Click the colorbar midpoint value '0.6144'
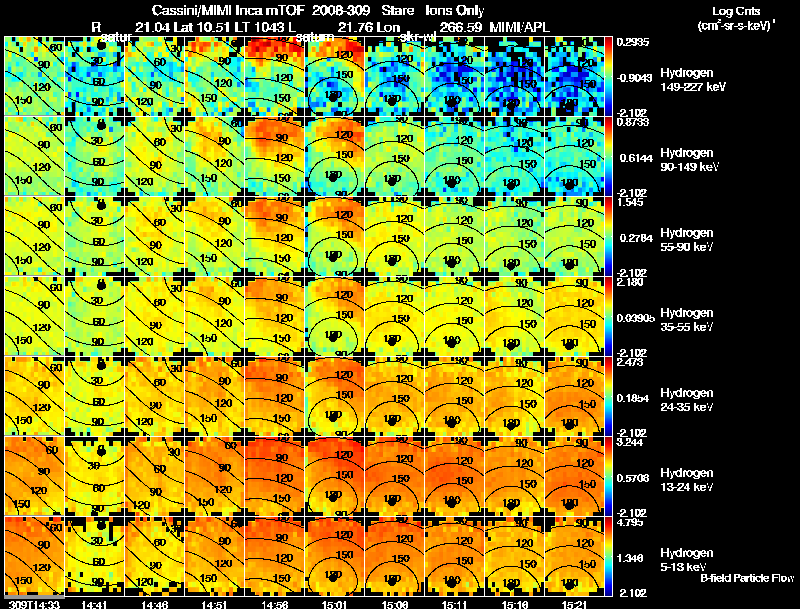The width and height of the screenshot is (800, 609). (x=636, y=158)
